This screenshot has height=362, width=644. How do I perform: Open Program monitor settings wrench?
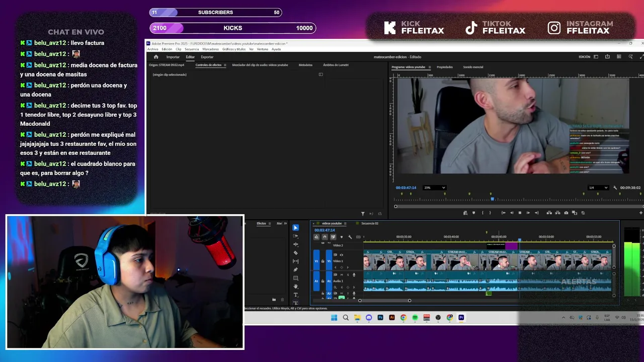[x=615, y=188]
